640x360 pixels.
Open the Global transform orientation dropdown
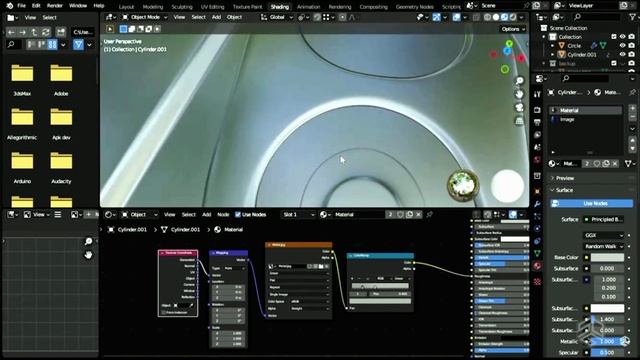277,17
